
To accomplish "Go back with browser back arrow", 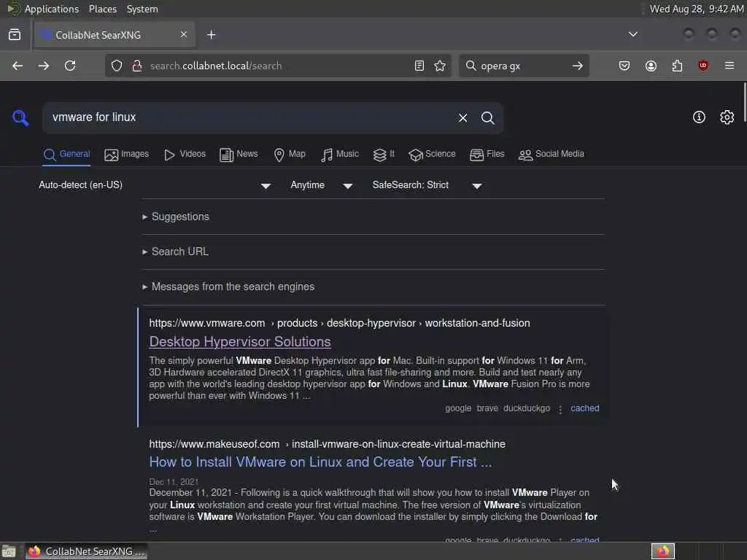I will [18, 66].
